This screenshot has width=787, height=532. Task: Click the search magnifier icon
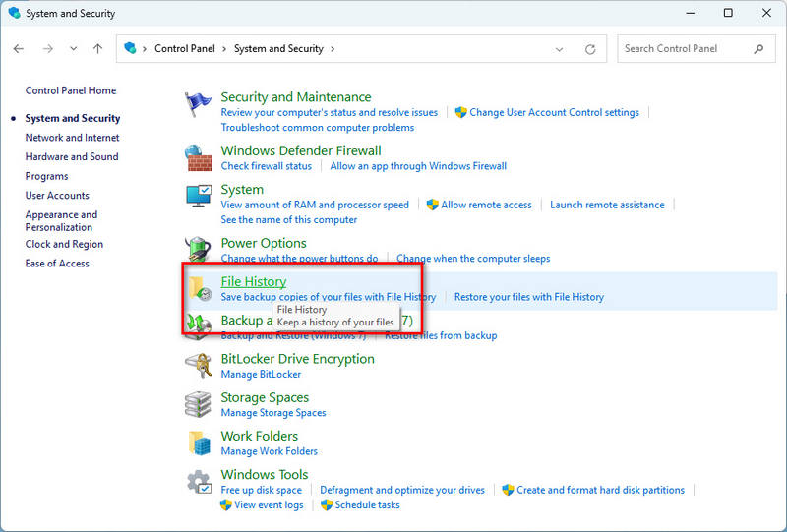pos(758,49)
